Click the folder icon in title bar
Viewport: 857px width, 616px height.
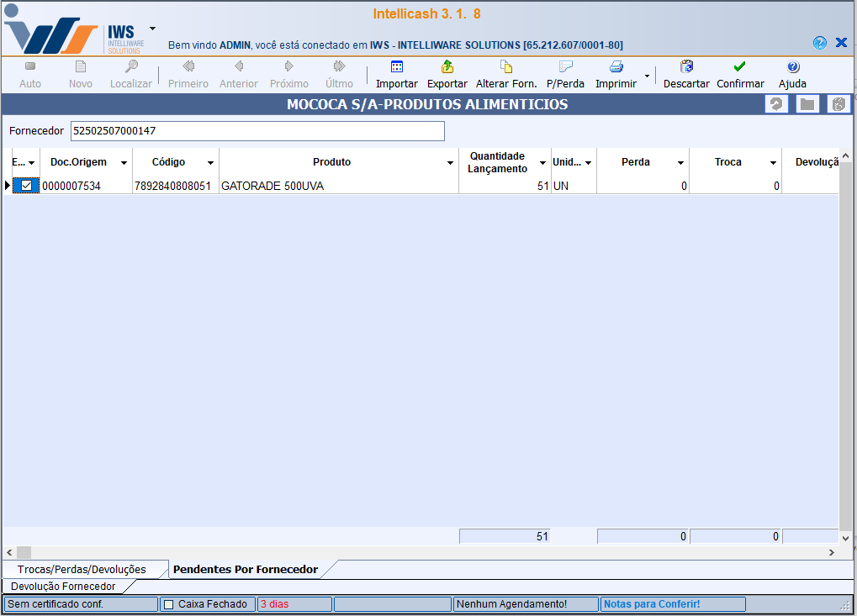coord(807,104)
